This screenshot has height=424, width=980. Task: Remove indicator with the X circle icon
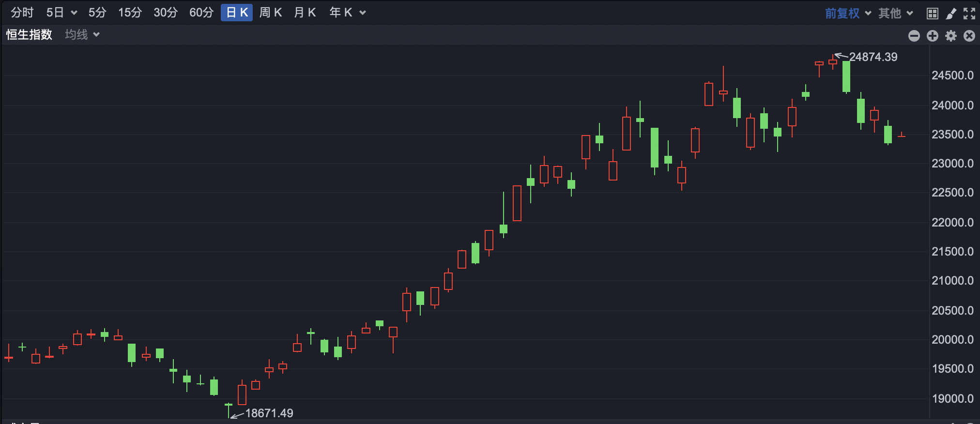tap(969, 36)
